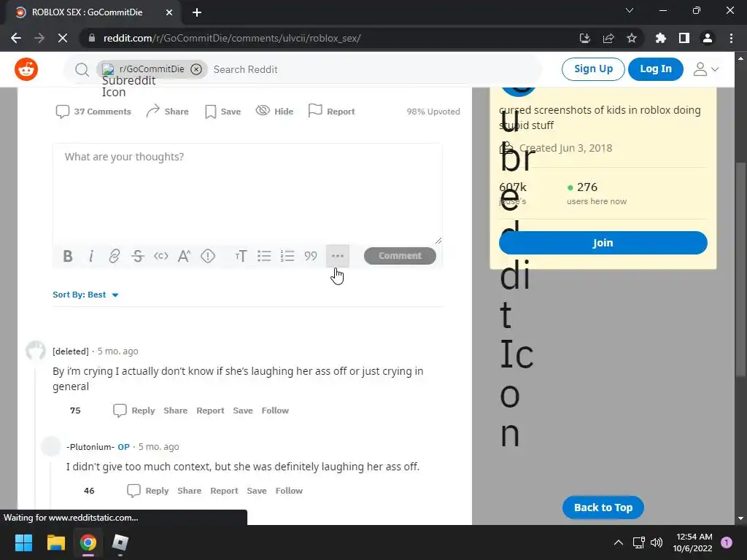Viewport: 747px width, 560px height.
Task: Open the Chrome profile icon
Action: coord(708,38)
